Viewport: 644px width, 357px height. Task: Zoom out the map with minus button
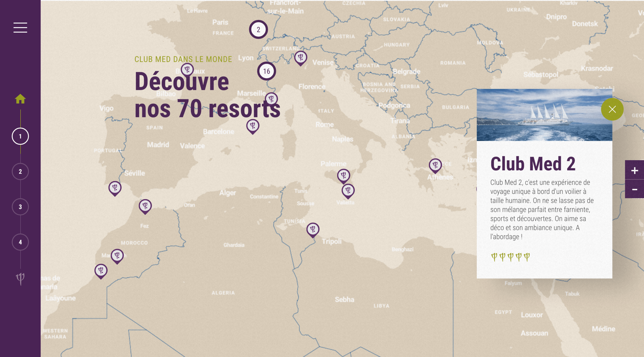click(635, 189)
